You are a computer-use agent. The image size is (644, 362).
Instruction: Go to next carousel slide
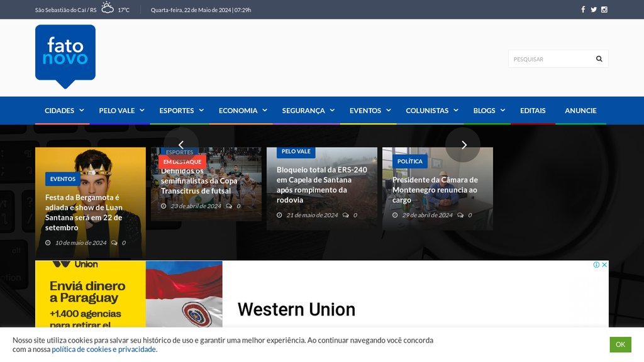point(463,145)
